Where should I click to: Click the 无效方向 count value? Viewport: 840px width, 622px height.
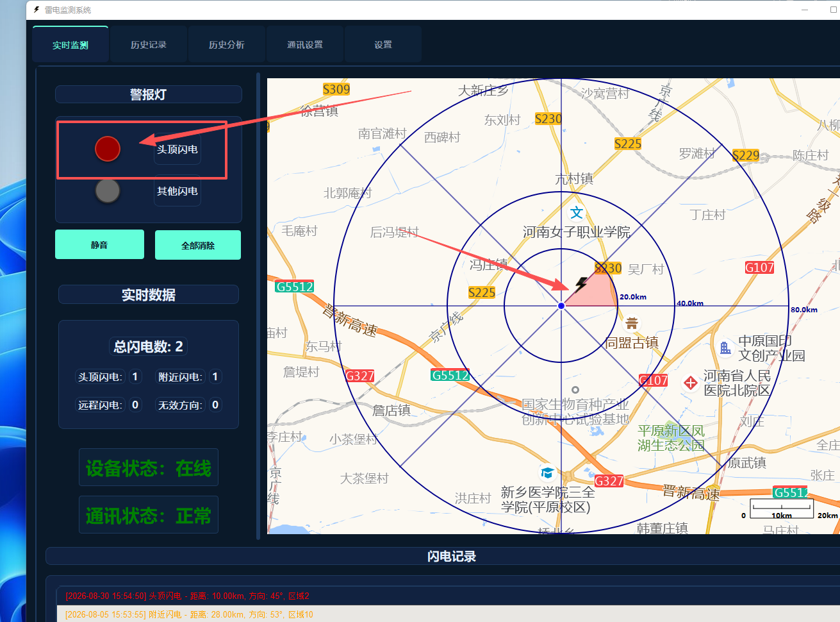(215, 405)
